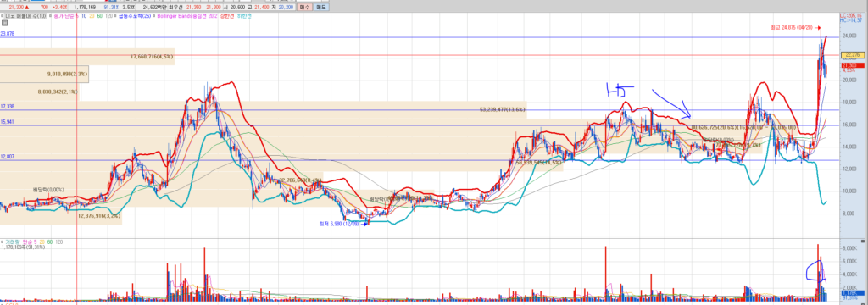Click the 12,807 horizontal line label
The width and height of the screenshot is (868, 305).
click(7, 158)
